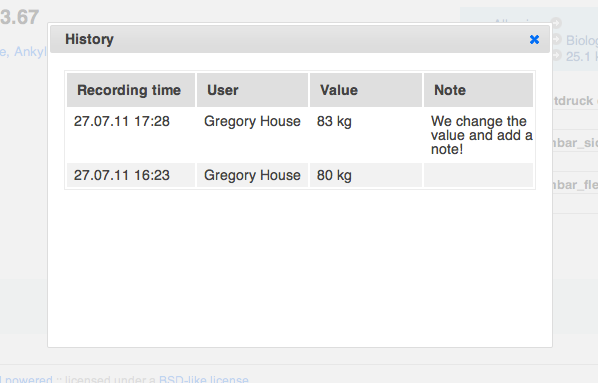
Task: Click Gregory House in the first row
Action: click(x=252, y=121)
